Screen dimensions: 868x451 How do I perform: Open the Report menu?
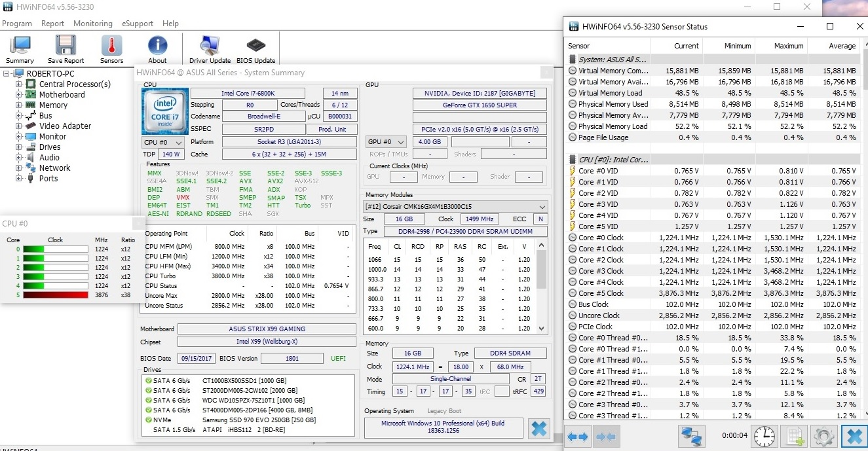click(x=52, y=24)
